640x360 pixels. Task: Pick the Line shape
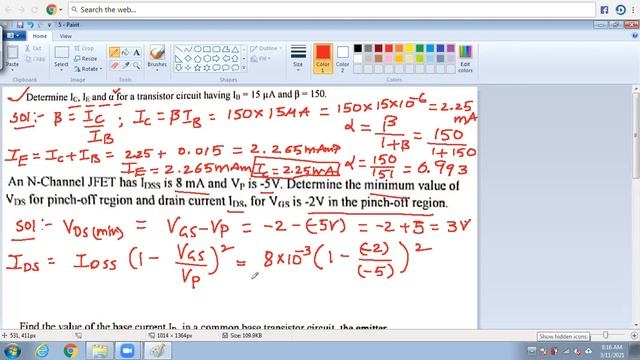click(179, 49)
